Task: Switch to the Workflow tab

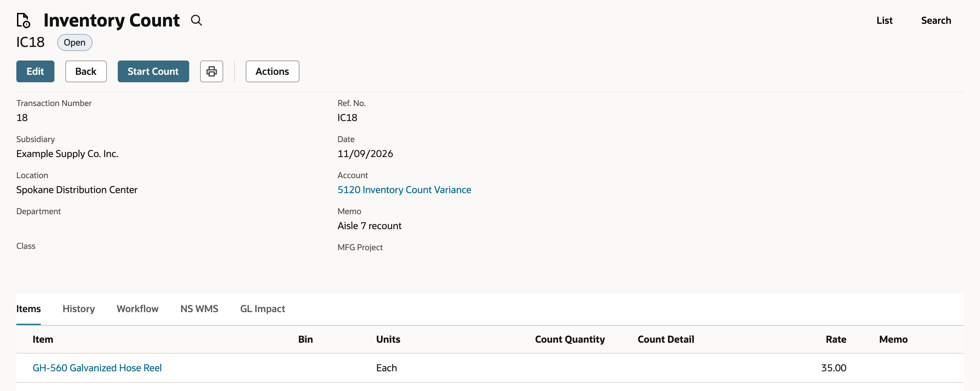Action: (x=138, y=308)
